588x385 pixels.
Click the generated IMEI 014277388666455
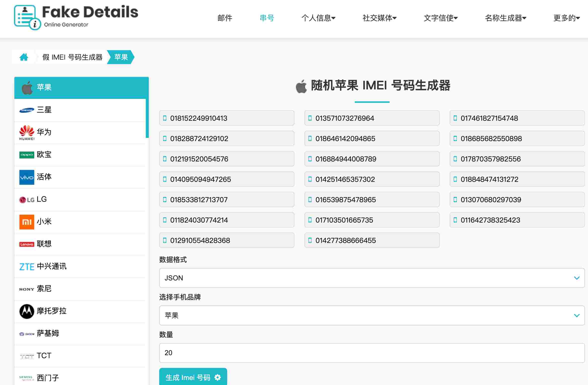pyautogui.click(x=345, y=240)
